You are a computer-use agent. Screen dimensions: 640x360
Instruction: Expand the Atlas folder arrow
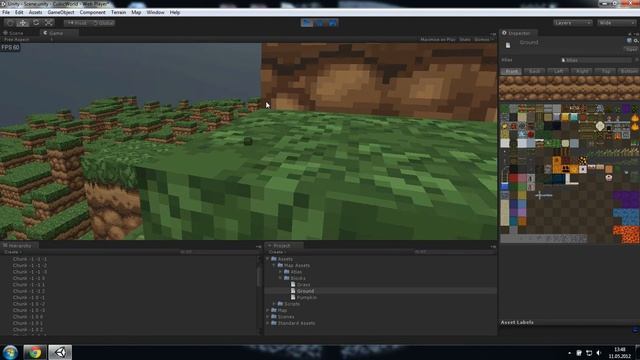[281, 272]
